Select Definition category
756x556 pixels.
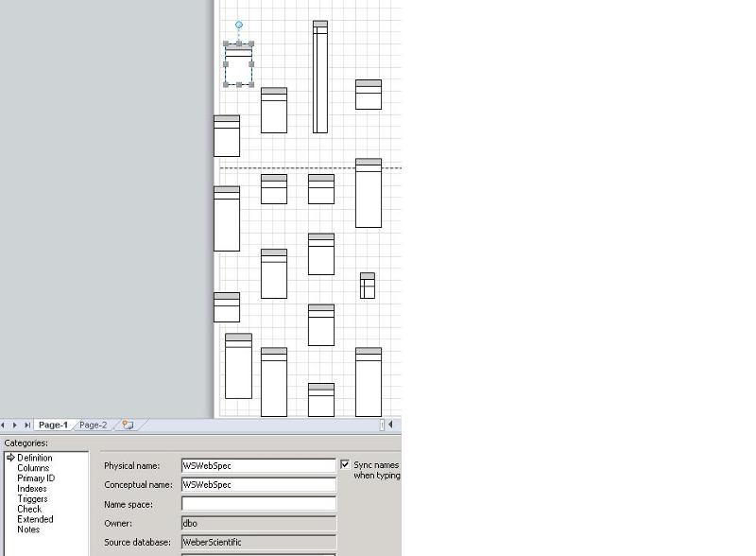35,458
